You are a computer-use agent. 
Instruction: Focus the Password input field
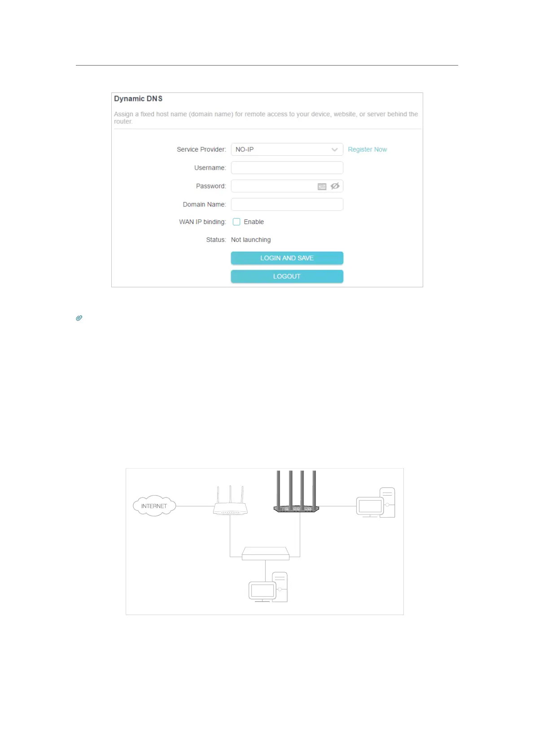click(x=287, y=186)
